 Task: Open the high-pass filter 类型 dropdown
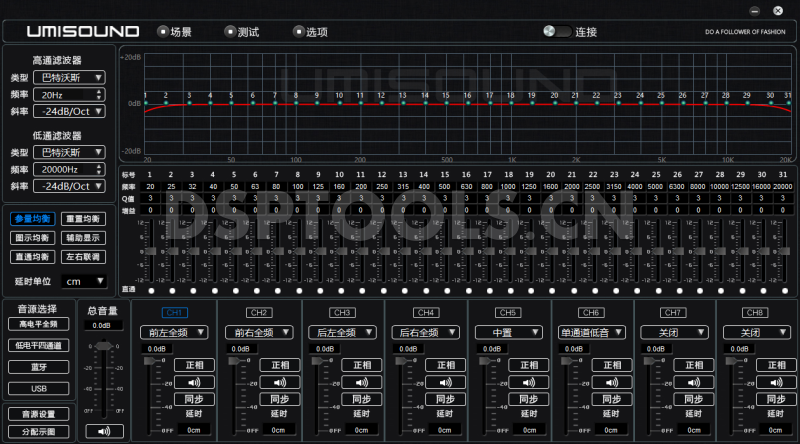click(69, 78)
